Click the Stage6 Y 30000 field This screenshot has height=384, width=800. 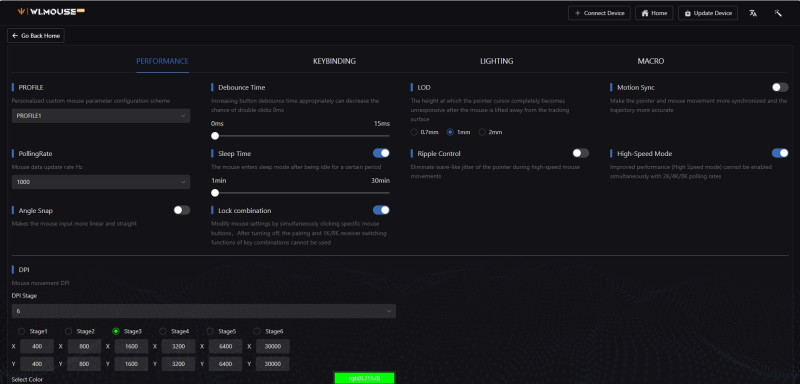click(272, 364)
